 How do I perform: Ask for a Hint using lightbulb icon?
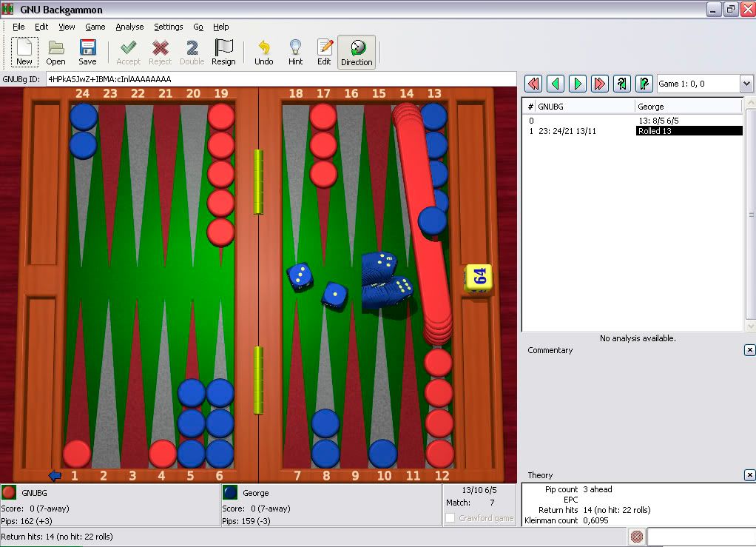295,53
